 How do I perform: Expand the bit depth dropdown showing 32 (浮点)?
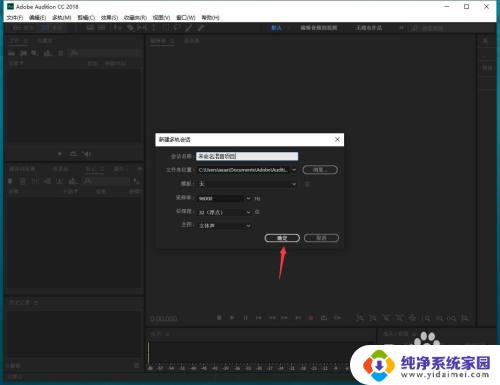tap(248, 212)
